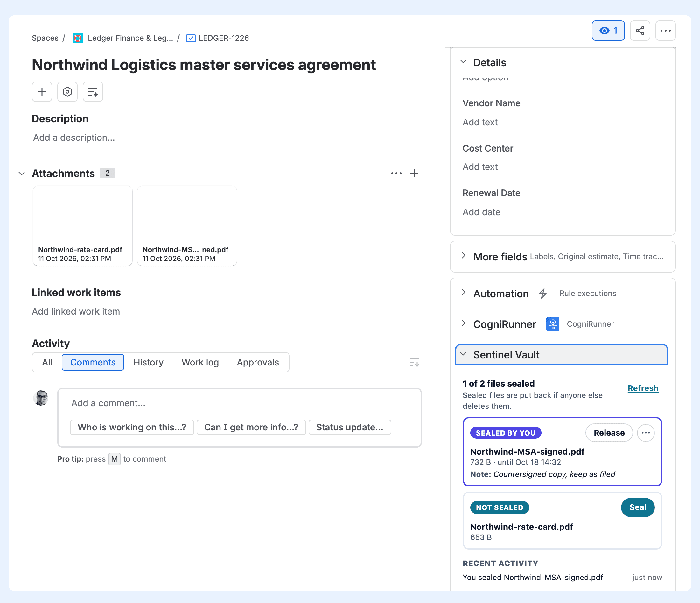Open the Approvals activity tab
Image resolution: width=700 pixels, height=603 pixels.
(258, 362)
